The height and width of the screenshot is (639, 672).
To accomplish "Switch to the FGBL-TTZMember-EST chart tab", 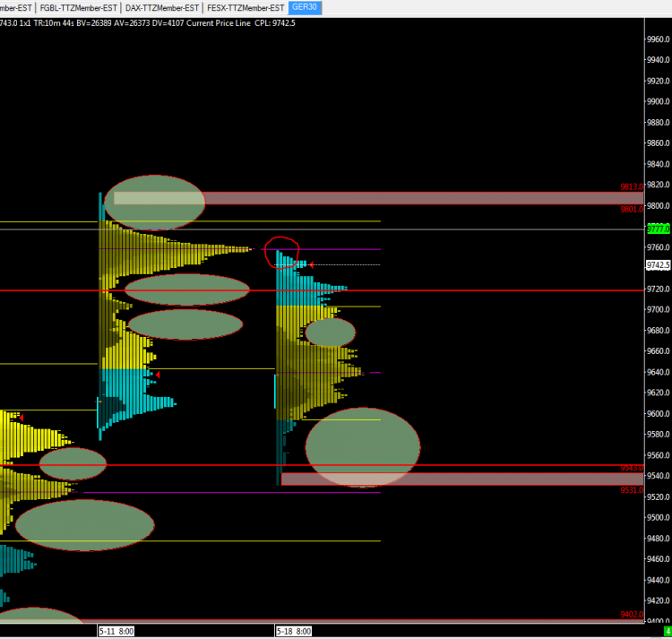I will point(79,8).
